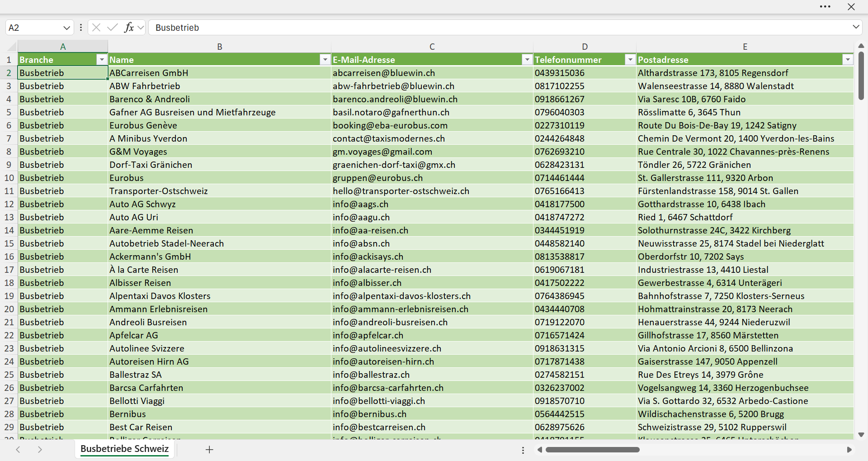Select cell Ballestraz SA
This screenshot has height=461, width=868.
tap(220, 375)
